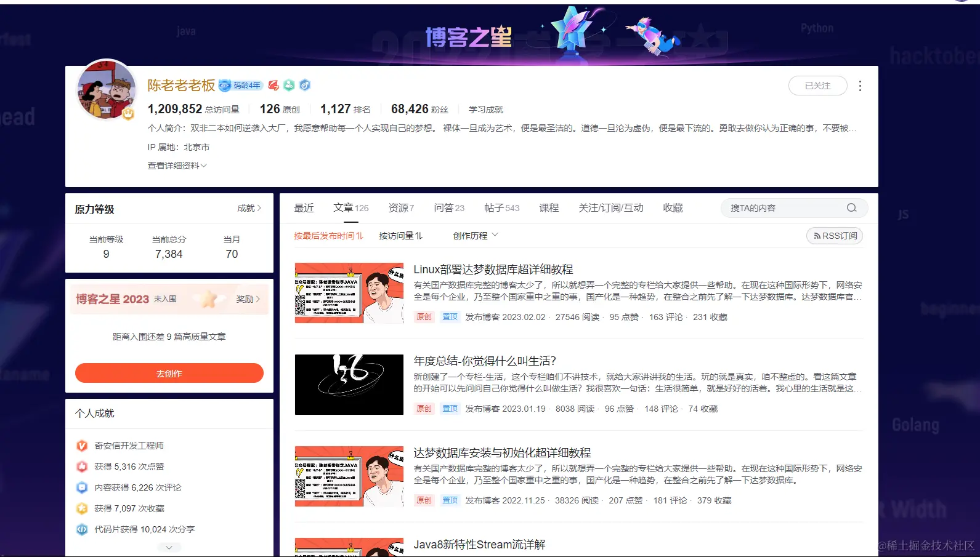Click the IP 属地:北京市 text
The height and width of the screenshot is (557, 980).
[179, 147]
